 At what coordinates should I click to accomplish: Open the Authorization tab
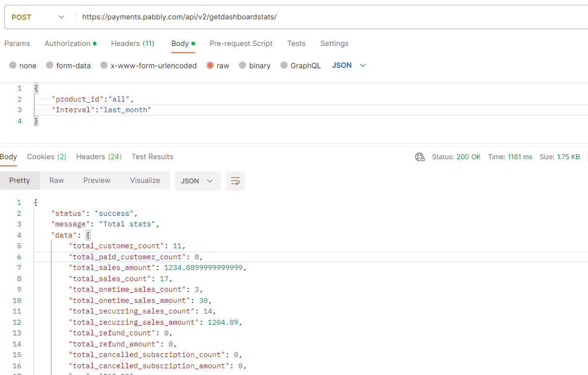70,44
